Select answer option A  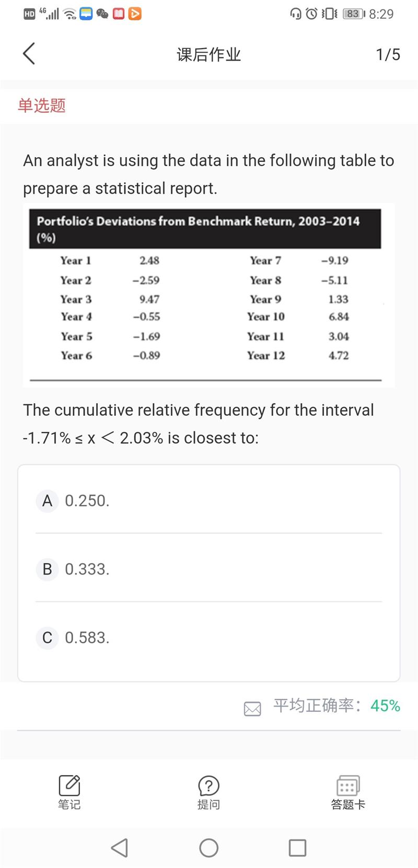[x=47, y=501]
